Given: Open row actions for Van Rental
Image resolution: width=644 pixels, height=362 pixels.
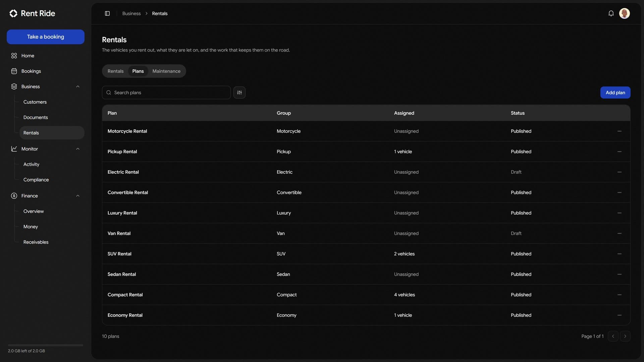Looking at the screenshot, I should point(620,233).
